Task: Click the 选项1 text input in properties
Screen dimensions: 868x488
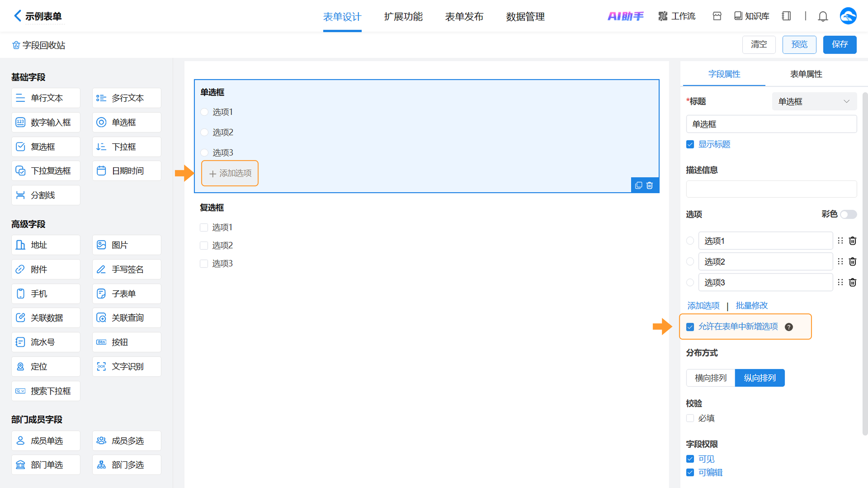Action: [x=766, y=241]
